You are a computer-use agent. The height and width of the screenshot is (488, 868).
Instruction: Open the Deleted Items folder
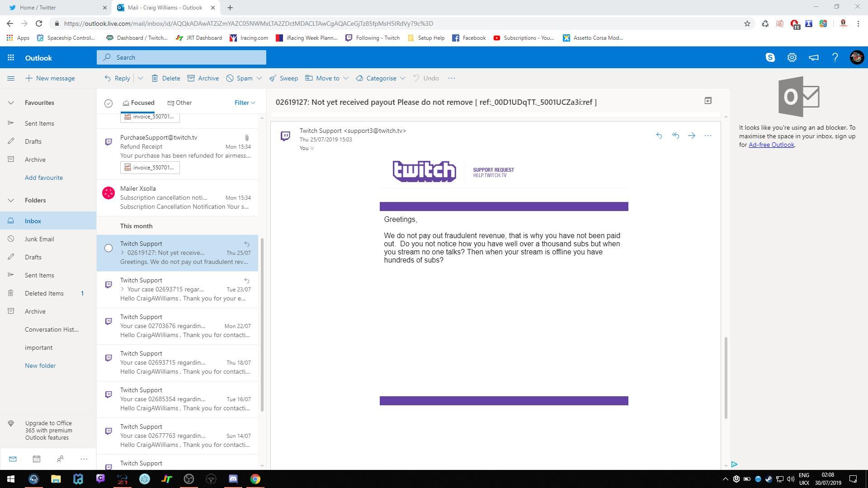[x=48, y=293]
